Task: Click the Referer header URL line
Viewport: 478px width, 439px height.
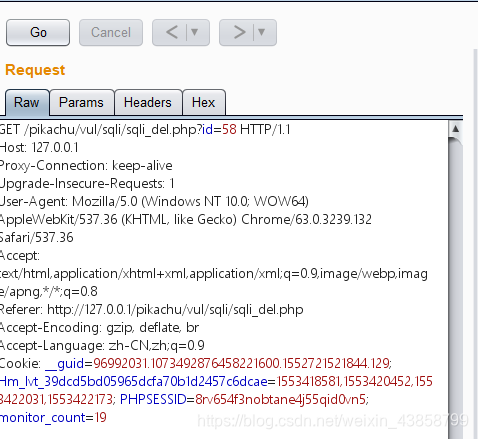Action: point(151,310)
